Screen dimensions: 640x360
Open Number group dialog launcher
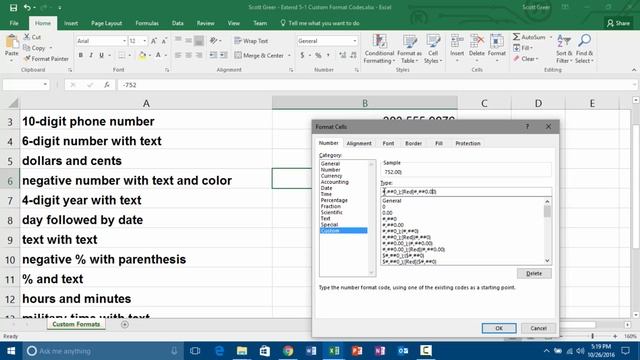(356, 70)
